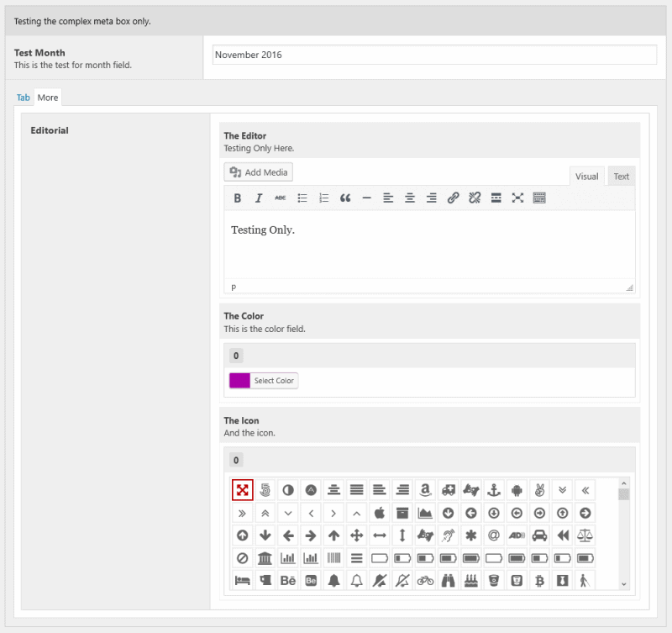Toggle bold formatting in the editor toolbar
Viewport: 672px width, 633px height.
[x=238, y=198]
